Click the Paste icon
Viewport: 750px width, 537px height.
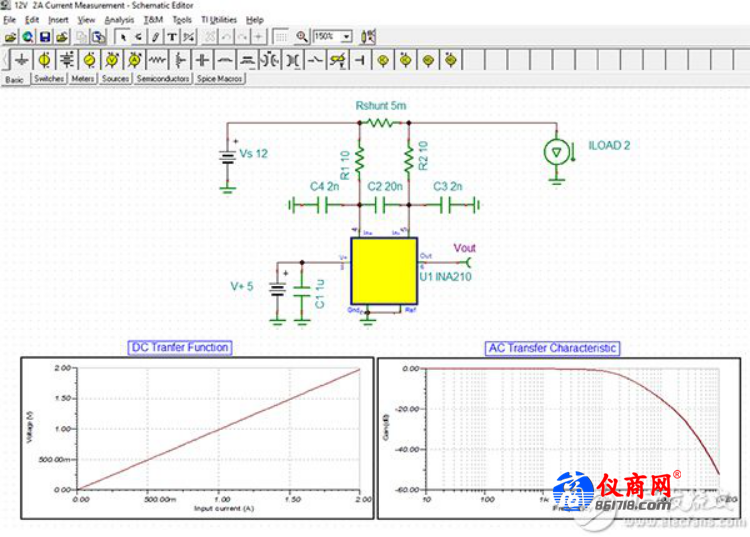pyautogui.click(x=99, y=37)
